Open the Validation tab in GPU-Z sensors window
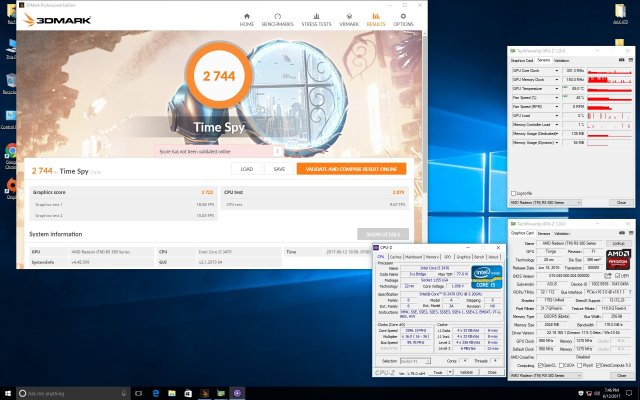640x400 pixels. 561,60
